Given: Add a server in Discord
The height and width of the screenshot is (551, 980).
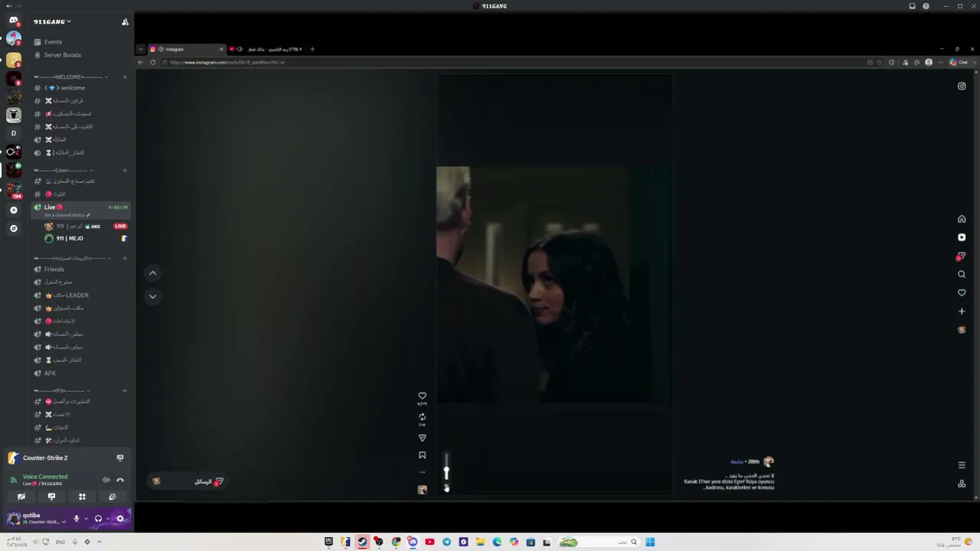Looking at the screenshot, I should point(13,210).
